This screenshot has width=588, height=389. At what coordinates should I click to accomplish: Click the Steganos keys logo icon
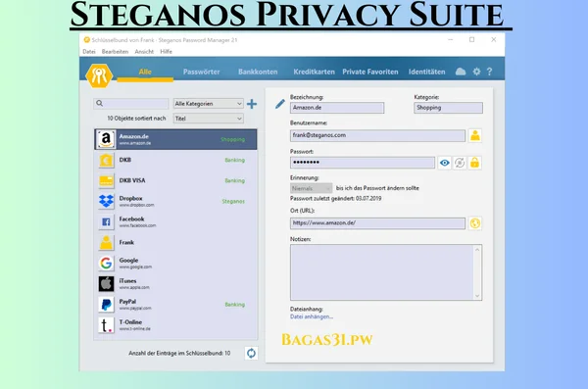[x=99, y=75]
